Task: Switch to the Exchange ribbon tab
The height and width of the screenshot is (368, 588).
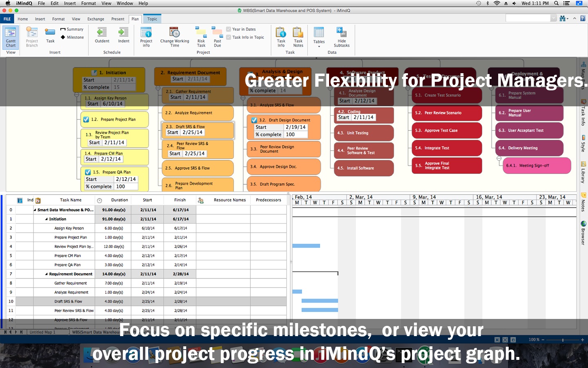Action: click(96, 19)
